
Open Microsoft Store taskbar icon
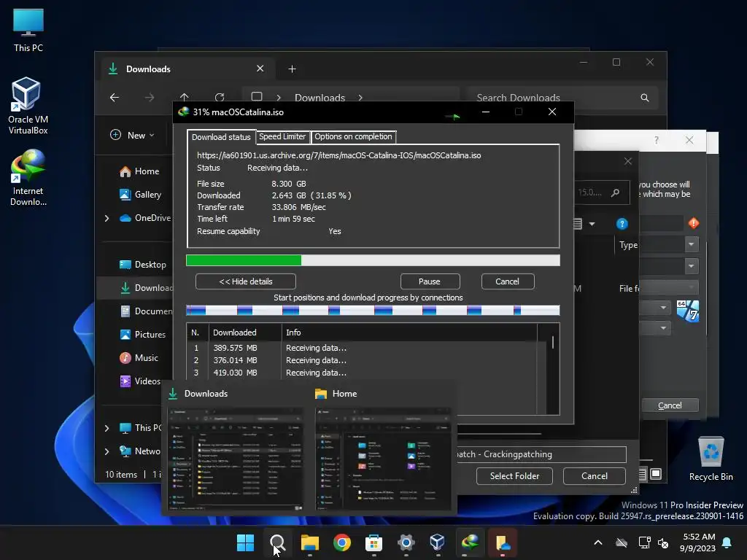pos(373,542)
